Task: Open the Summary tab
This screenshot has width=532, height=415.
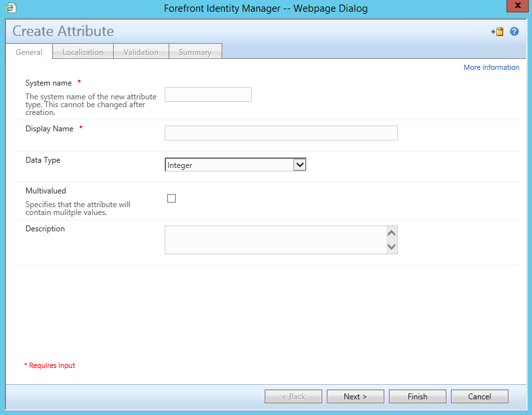Action: pyautogui.click(x=195, y=51)
